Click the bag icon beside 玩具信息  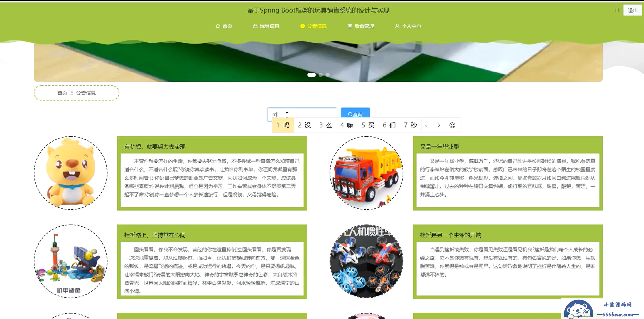[255, 26]
